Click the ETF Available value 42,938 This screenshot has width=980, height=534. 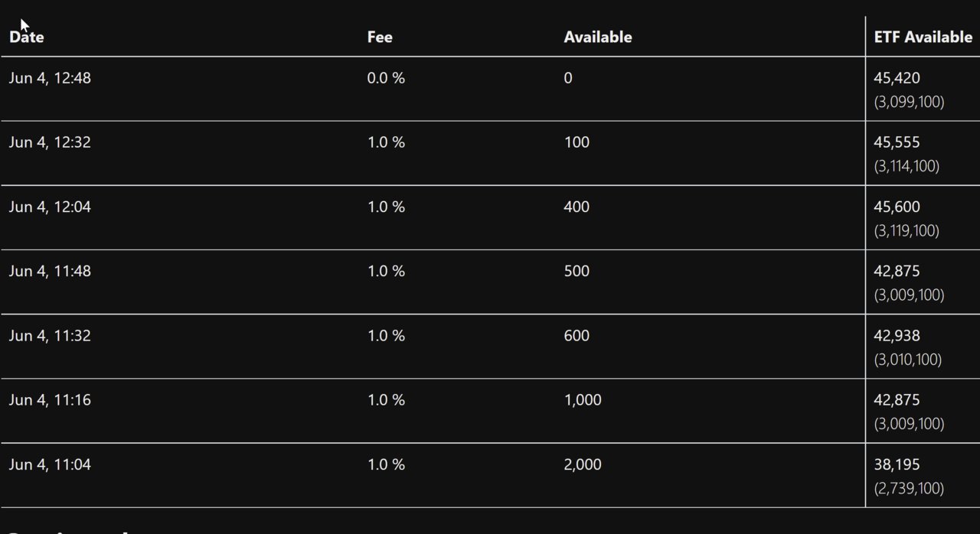coord(897,335)
